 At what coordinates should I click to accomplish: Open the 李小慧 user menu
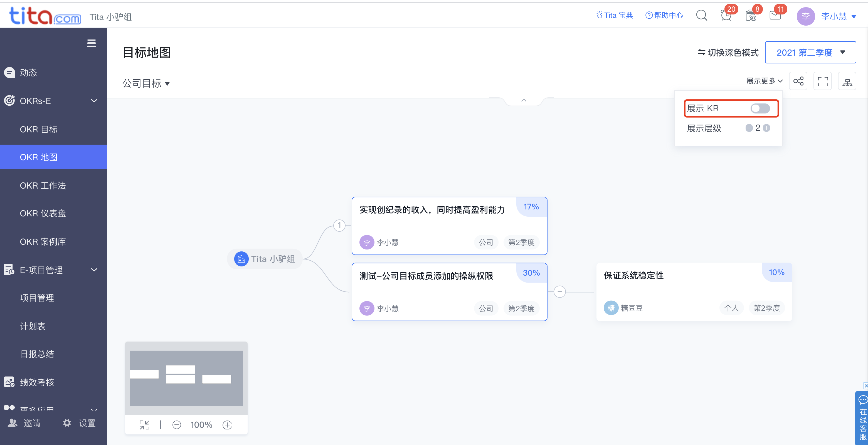pyautogui.click(x=838, y=16)
